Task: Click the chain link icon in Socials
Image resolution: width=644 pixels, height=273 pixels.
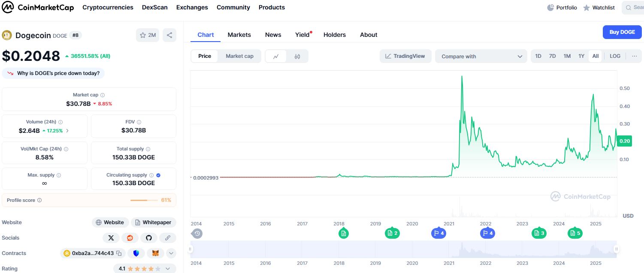Action: pyautogui.click(x=168, y=238)
